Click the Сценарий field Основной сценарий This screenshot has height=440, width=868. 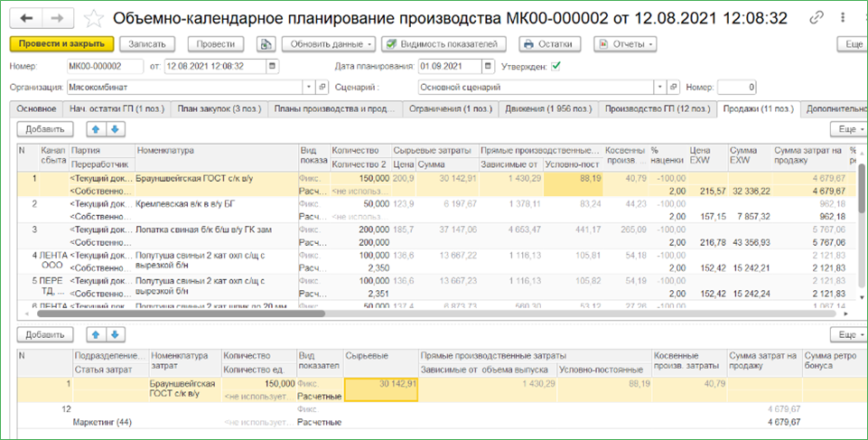pos(536,87)
